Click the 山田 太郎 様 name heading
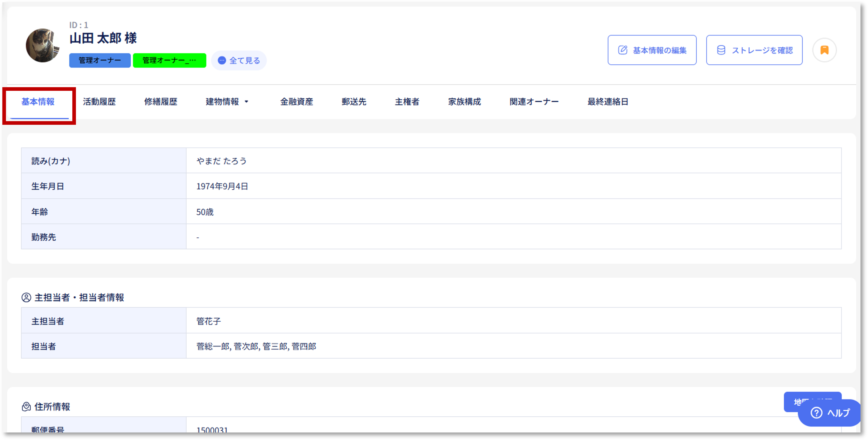This screenshot has height=440, width=868. coord(103,38)
